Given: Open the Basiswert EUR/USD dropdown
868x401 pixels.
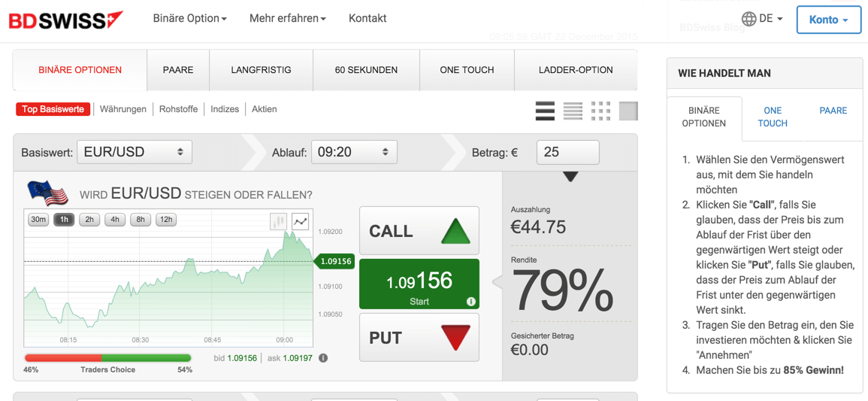Looking at the screenshot, I should tap(135, 152).
